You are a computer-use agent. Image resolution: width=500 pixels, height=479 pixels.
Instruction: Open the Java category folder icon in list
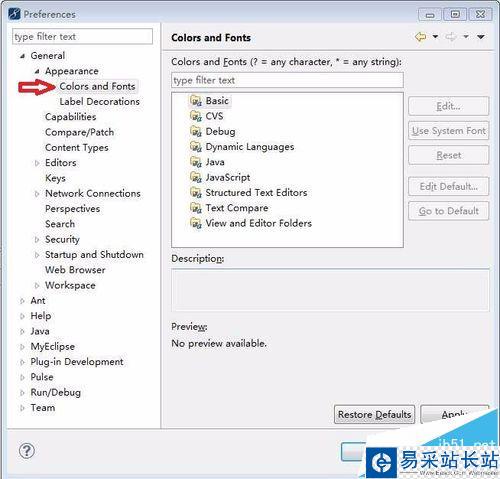click(x=196, y=162)
